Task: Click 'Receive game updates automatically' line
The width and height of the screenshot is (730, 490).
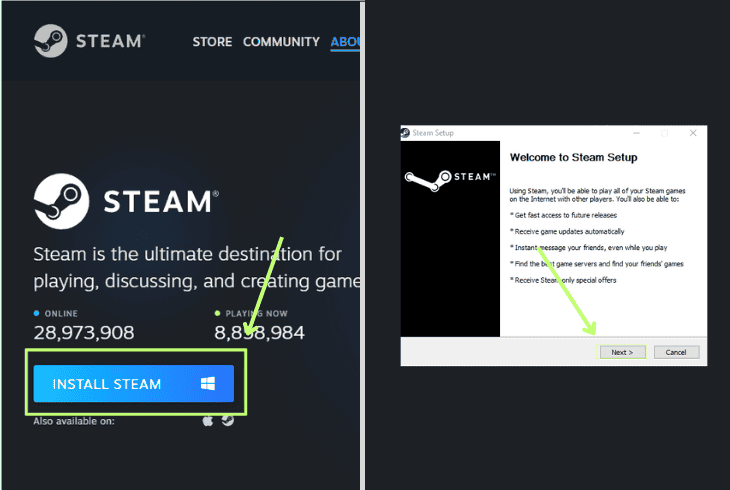Action: pos(567,231)
